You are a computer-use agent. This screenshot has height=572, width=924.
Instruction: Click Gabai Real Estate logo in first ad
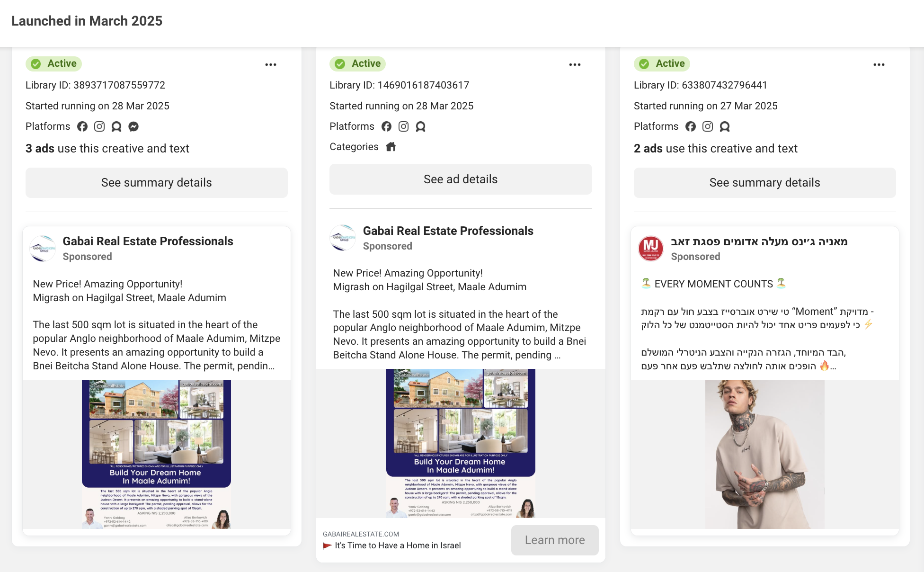[43, 249]
